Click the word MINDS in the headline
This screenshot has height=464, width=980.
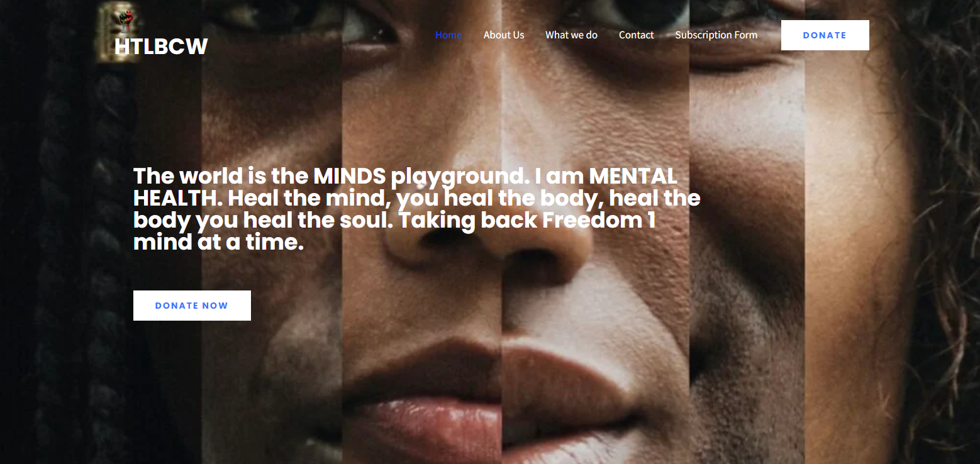click(349, 176)
